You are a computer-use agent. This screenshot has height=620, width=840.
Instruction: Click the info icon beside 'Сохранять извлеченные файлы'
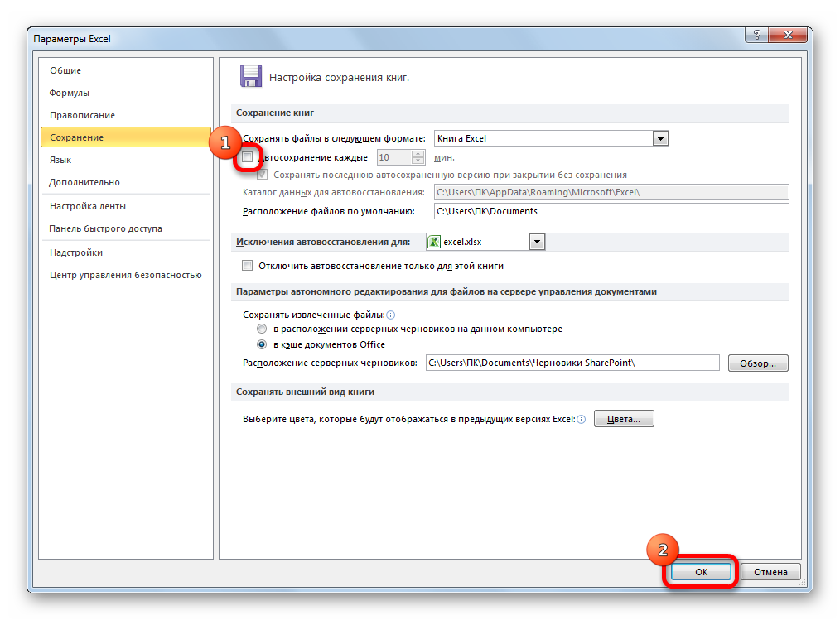point(391,315)
